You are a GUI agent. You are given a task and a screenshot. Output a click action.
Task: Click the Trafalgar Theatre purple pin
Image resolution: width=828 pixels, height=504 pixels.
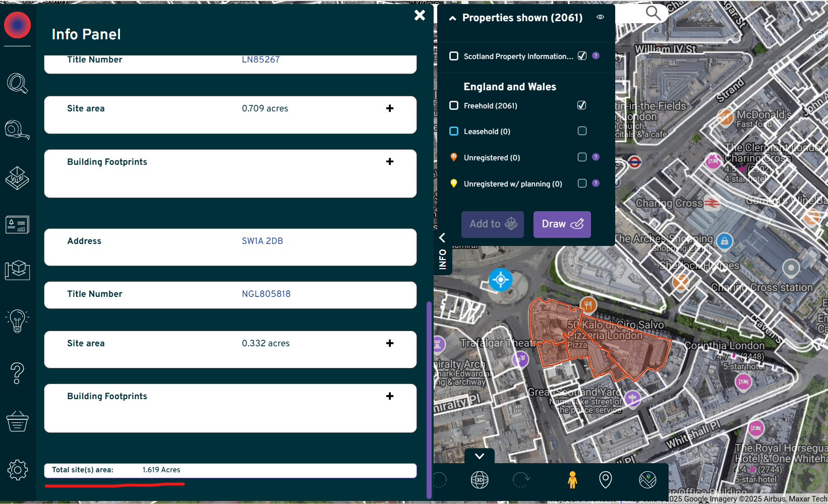[x=520, y=359]
